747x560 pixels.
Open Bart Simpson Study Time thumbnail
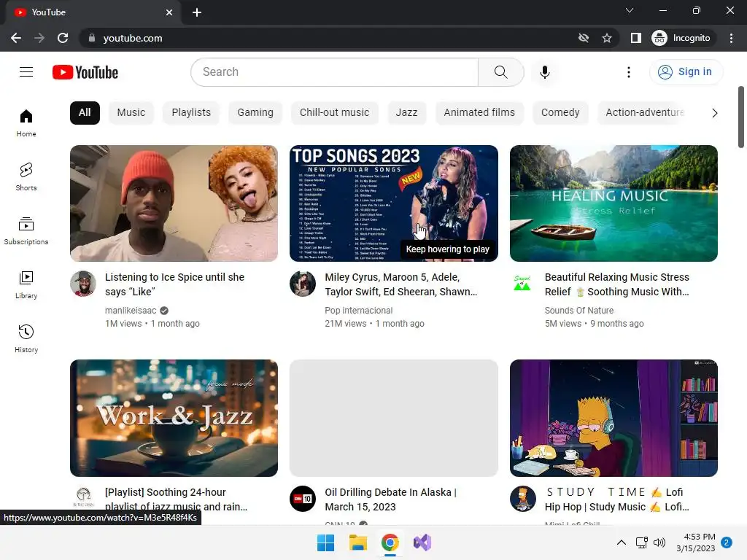coord(614,418)
